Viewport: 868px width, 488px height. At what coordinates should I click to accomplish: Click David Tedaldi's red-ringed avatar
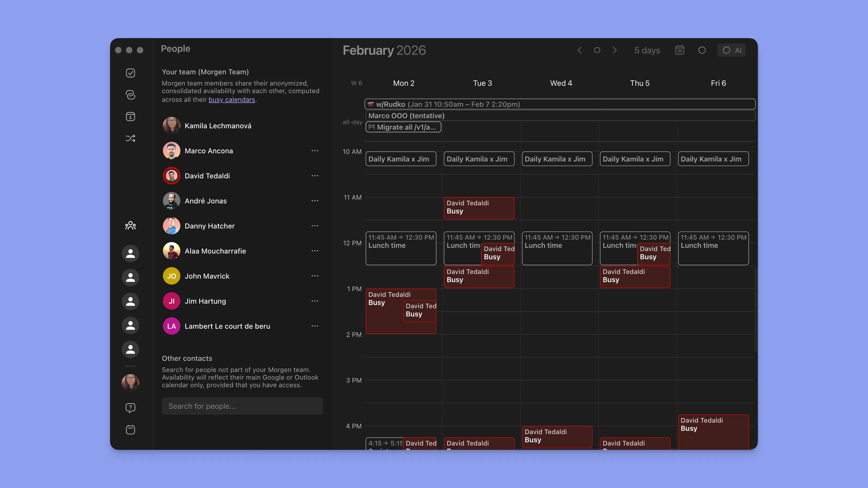172,176
